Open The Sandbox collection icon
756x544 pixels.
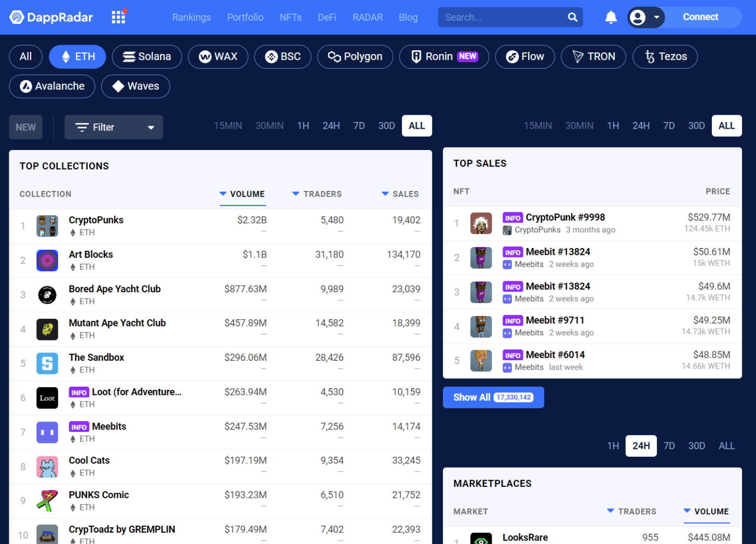[47, 363]
